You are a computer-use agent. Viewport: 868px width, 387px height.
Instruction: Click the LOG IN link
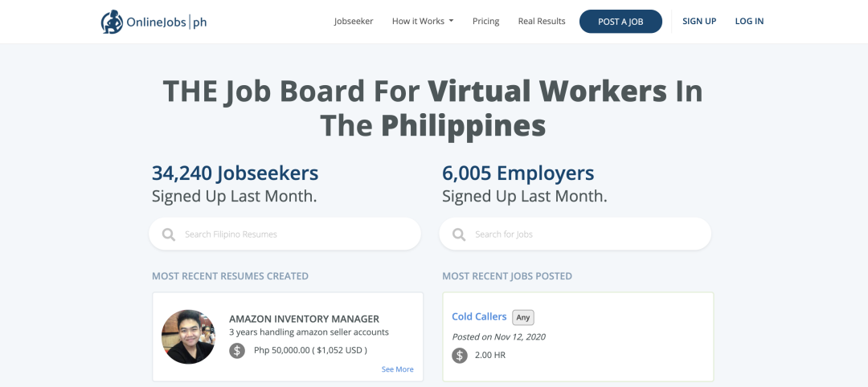click(749, 22)
